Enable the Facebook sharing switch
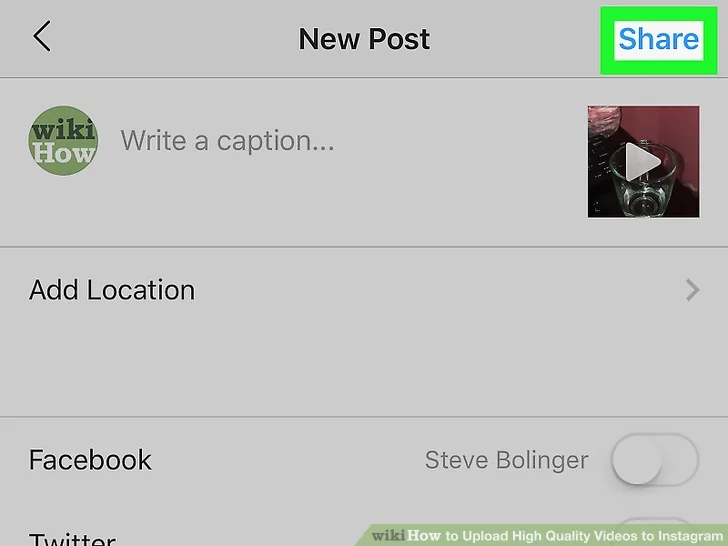The height and width of the screenshot is (546, 728). [x=655, y=460]
